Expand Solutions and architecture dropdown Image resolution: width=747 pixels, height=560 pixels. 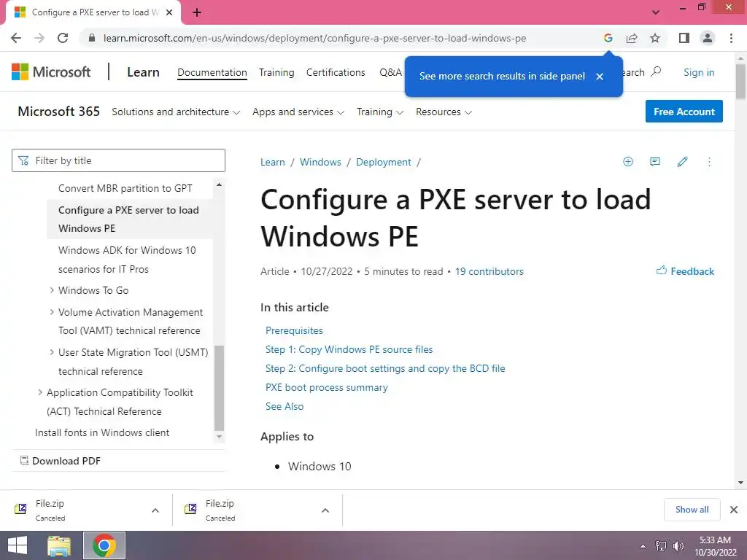pos(176,112)
